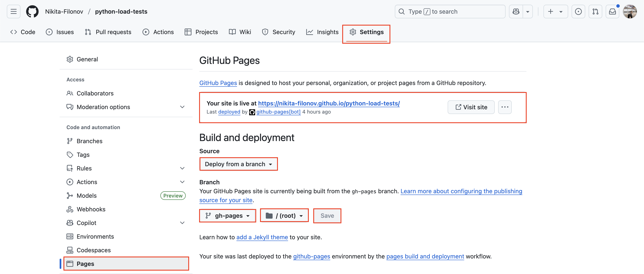Open Codespaces settings
The width and height of the screenshot is (644, 274).
pyautogui.click(x=126, y=250)
